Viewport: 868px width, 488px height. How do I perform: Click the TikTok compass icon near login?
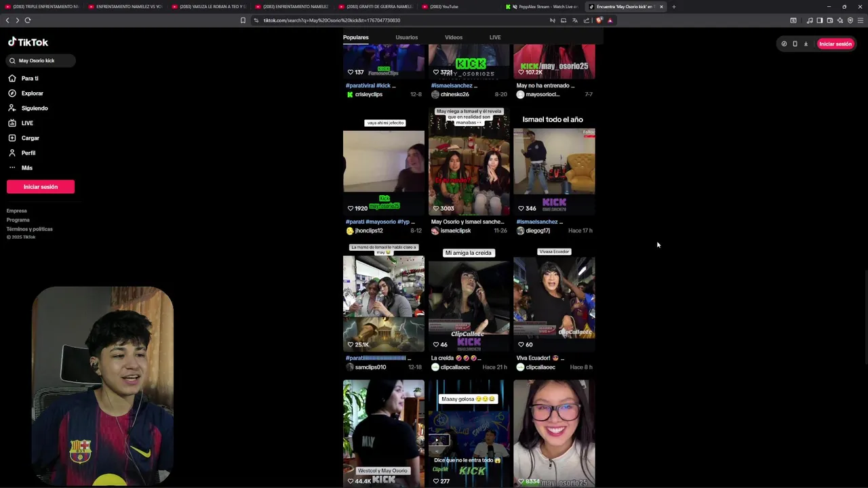pos(784,44)
